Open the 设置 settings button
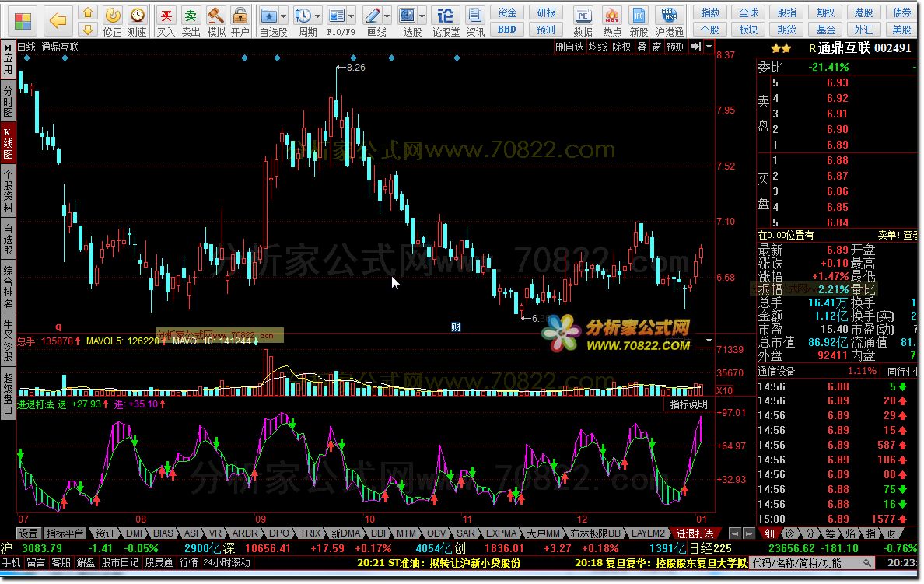The height and width of the screenshot is (584, 924). pyautogui.click(x=28, y=533)
